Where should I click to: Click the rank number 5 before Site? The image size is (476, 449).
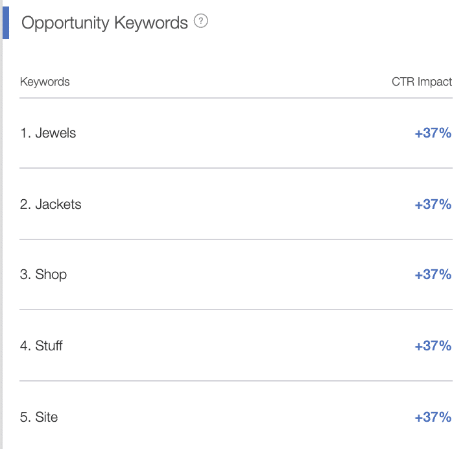(25, 417)
